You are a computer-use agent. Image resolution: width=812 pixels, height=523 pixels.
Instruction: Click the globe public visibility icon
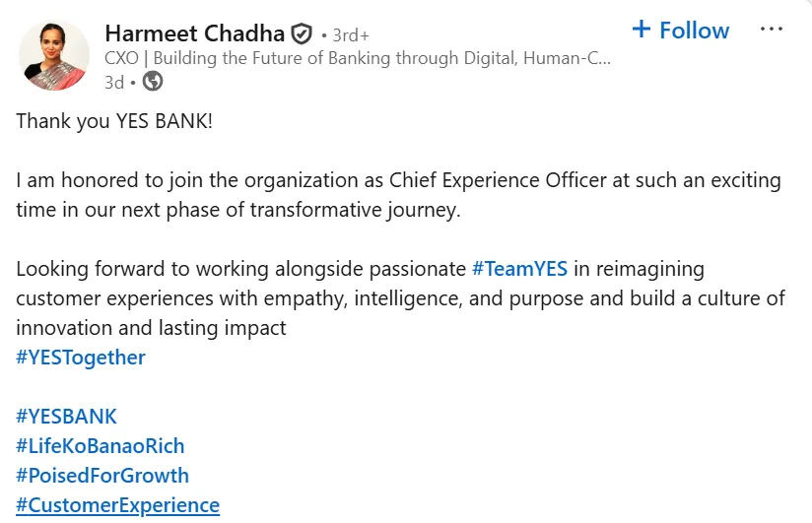point(152,82)
